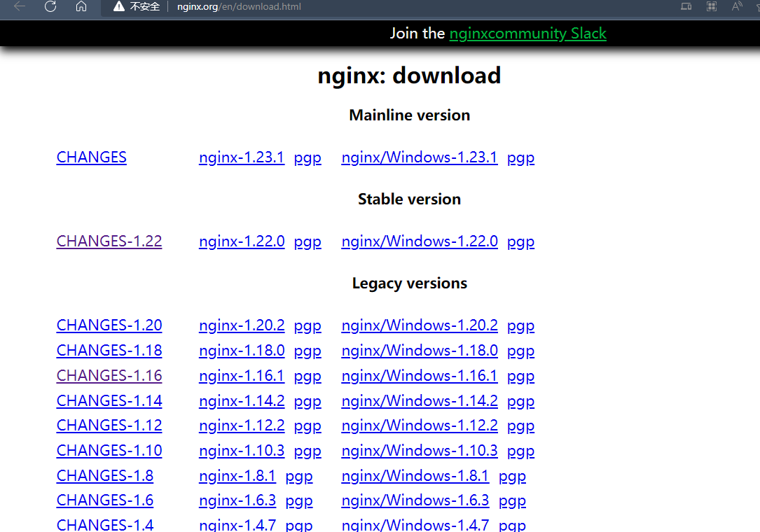The width and height of the screenshot is (760, 532).
Task: Open CHANGES-1.6 link
Action: tap(104, 500)
